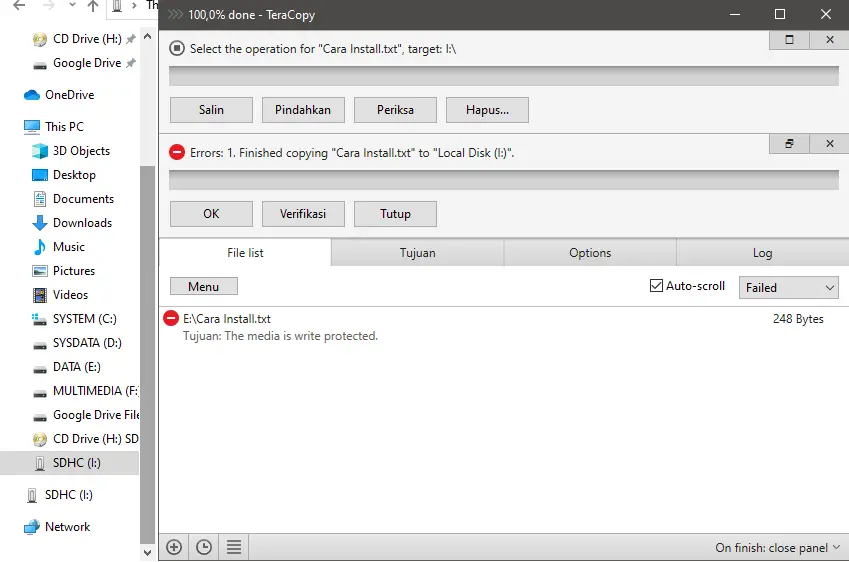
Task: Select the highlighted SDHC (I:) under This PC
Action: [x=69, y=463]
